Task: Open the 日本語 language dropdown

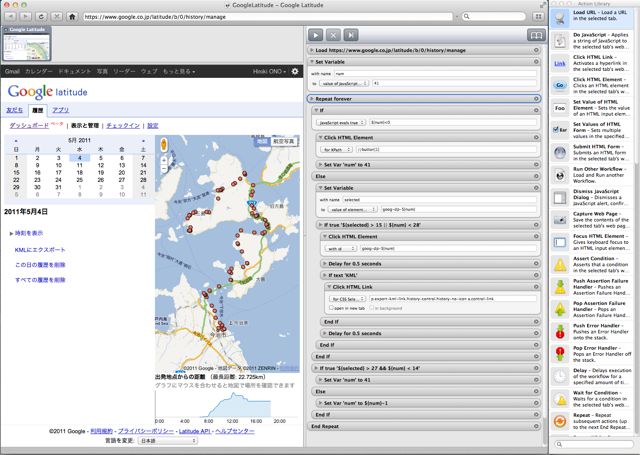Action: tap(167, 441)
